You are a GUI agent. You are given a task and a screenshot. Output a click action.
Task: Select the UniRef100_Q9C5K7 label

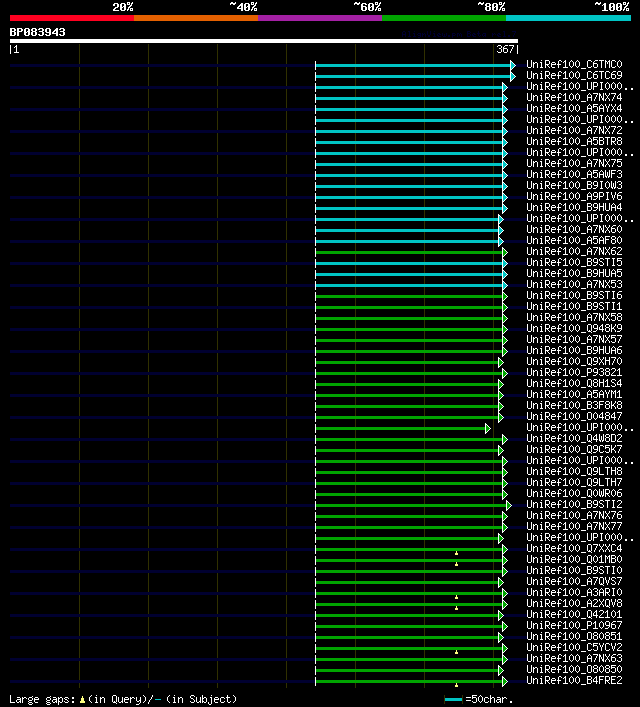coord(574,449)
